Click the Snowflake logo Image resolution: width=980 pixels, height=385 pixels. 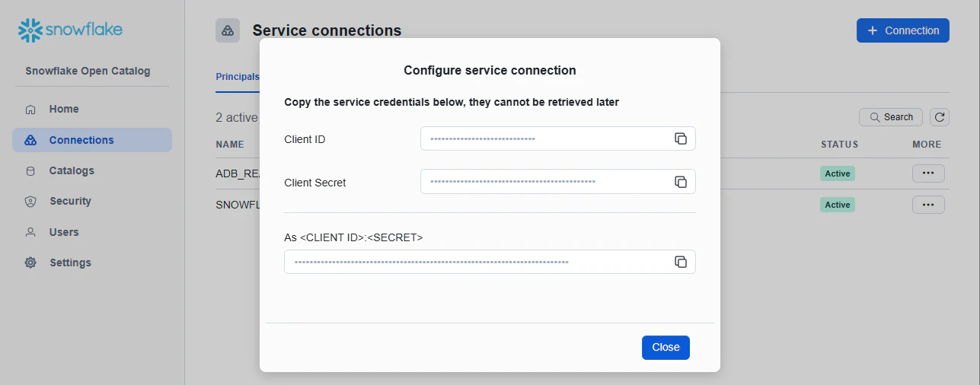click(x=70, y=30)
